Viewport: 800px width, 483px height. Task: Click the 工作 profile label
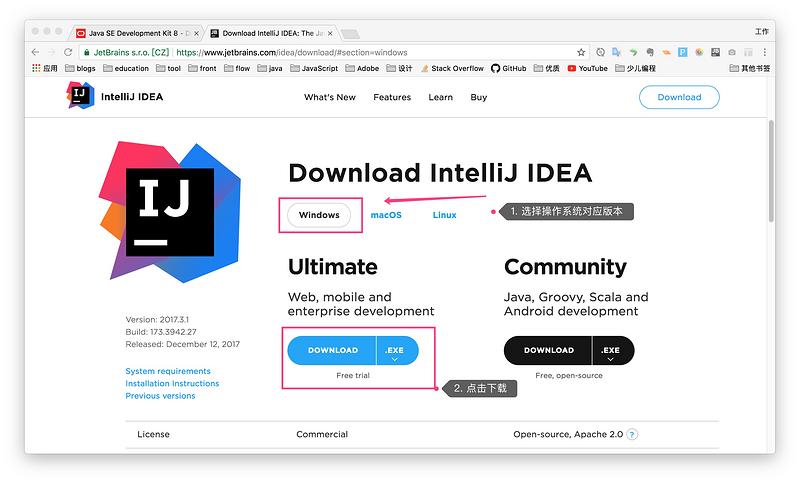pos(761,32)
